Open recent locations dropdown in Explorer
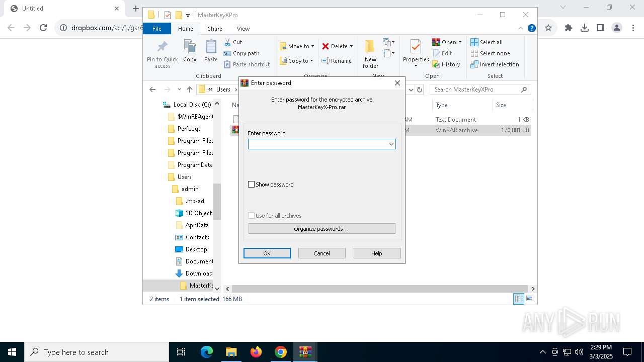Screen dimensions: 644x362 [x=179, y=89]
